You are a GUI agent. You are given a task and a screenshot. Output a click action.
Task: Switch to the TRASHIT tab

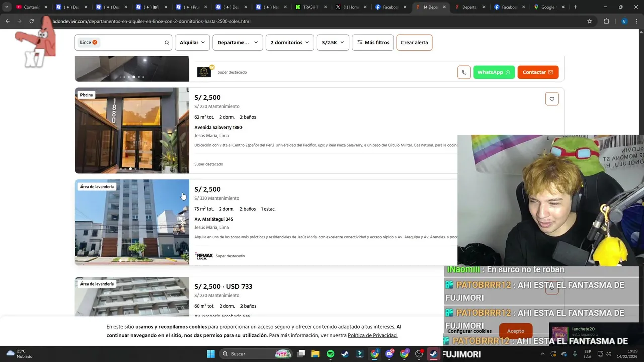(x=311, y=7)
